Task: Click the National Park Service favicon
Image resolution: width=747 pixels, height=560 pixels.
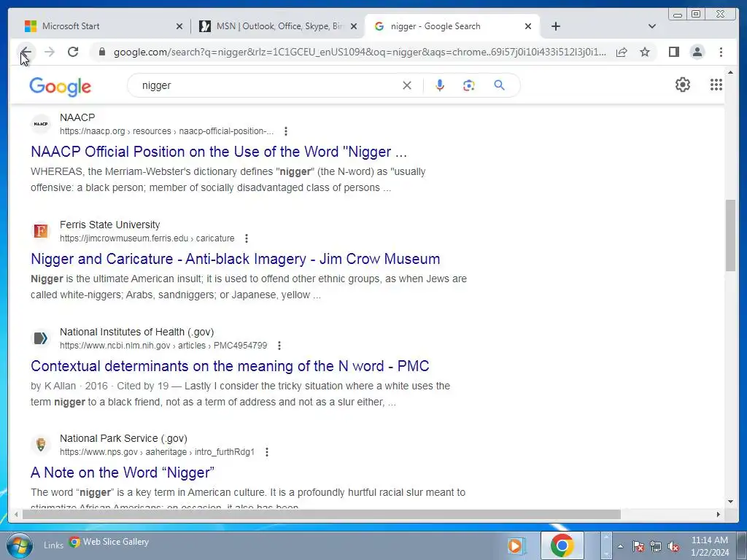Action: [x=41, y=445]
